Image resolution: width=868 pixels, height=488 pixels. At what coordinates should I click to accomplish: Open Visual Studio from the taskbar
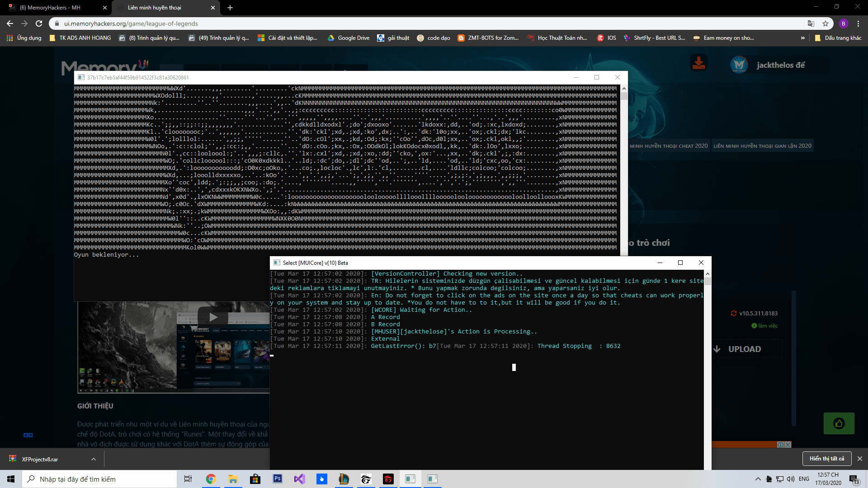point(299,479)
